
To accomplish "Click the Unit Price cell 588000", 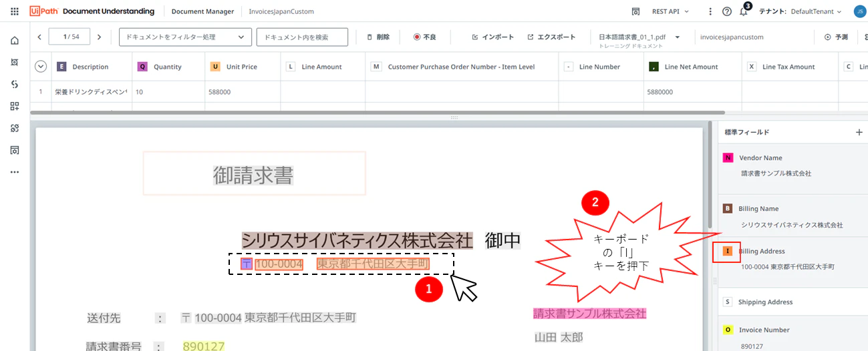I will (243, 92).
